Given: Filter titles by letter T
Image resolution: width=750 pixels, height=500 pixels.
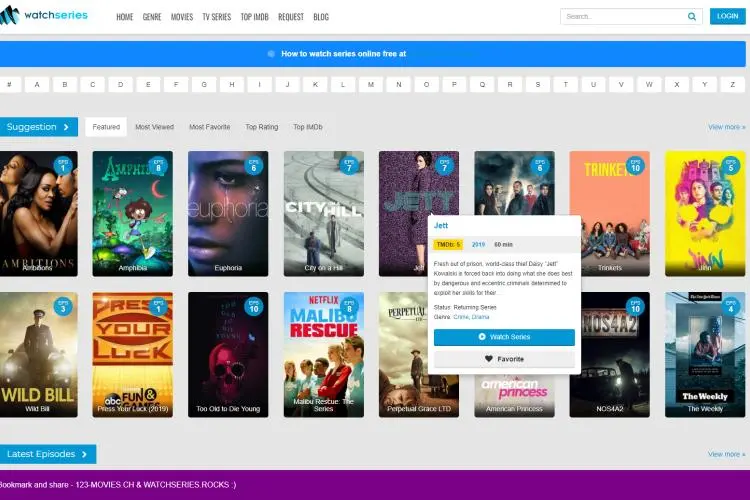Looking at the screenshot, I should pos(565,84).
